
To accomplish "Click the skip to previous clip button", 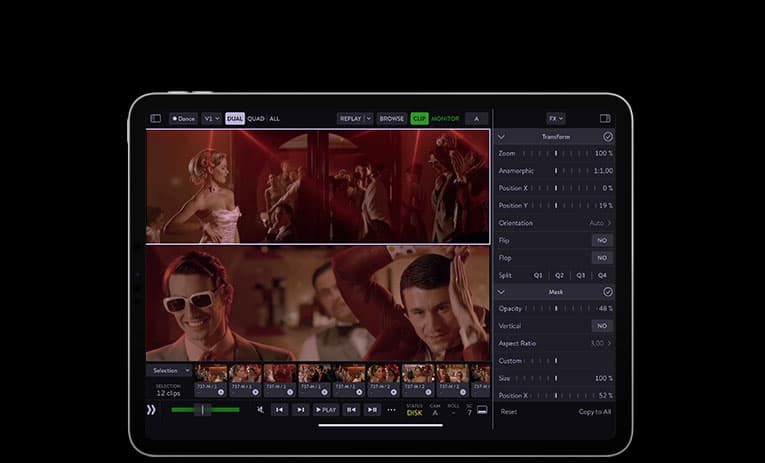I will [279, 410].
